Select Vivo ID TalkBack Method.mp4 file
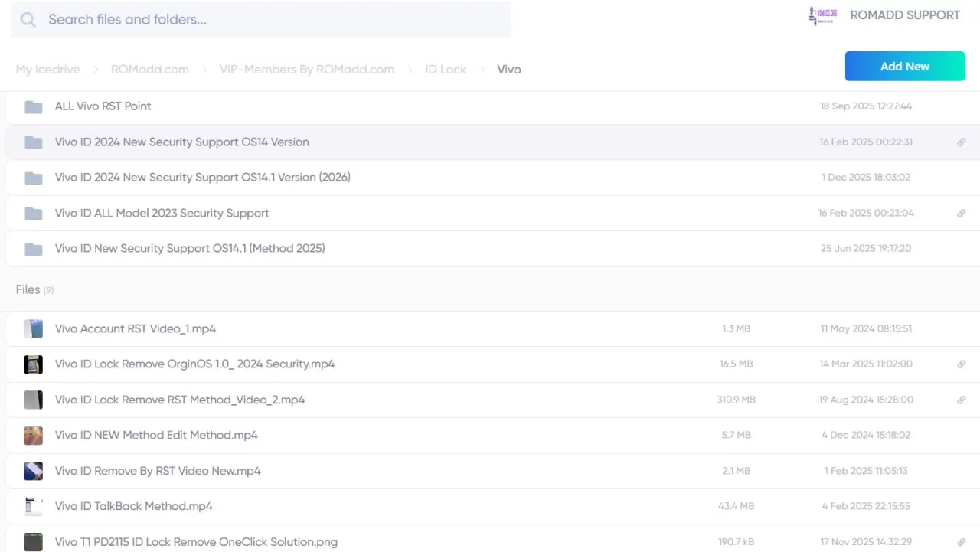 click(133, 506)
